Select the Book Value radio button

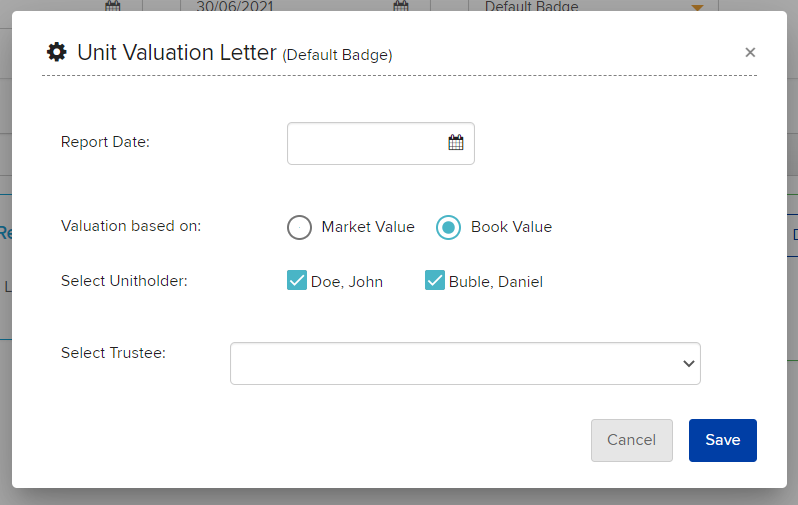(448, 227)
